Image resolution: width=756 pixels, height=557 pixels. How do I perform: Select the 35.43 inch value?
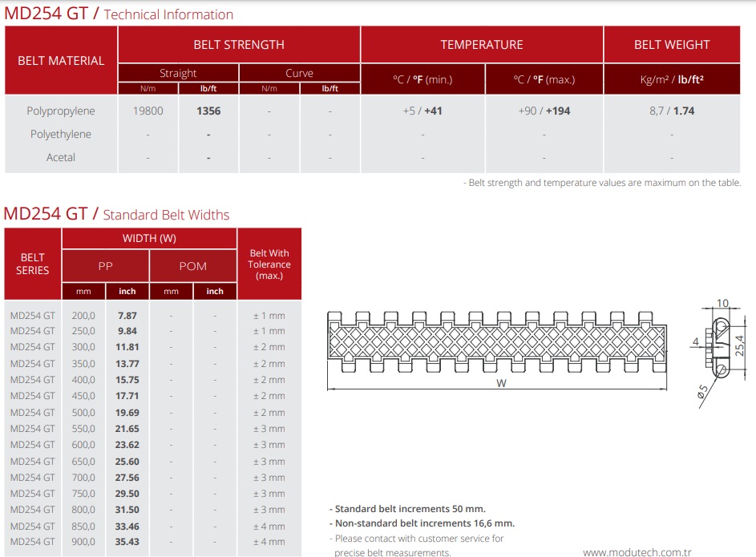point(127,542)
